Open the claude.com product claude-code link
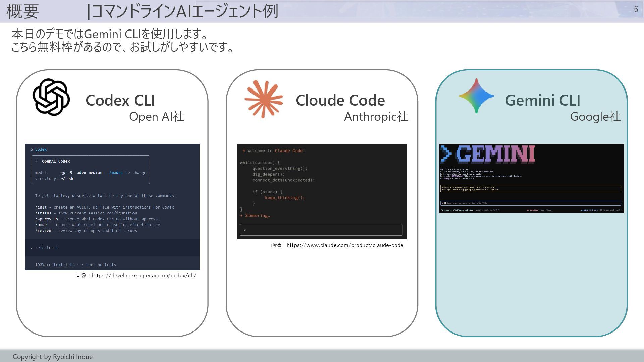The height and width of the screenshot is (362, 644). pyautogui.click(x=345, y=245)
